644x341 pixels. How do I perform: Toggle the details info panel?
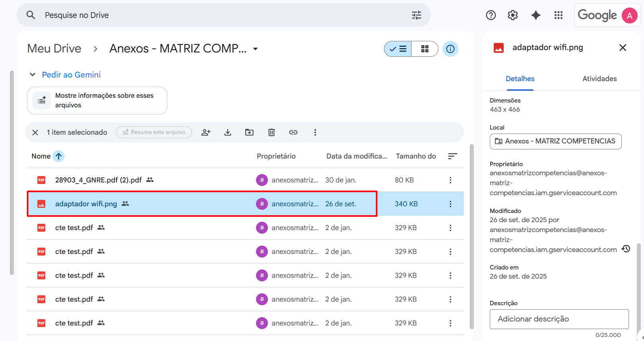pos(450,49)
